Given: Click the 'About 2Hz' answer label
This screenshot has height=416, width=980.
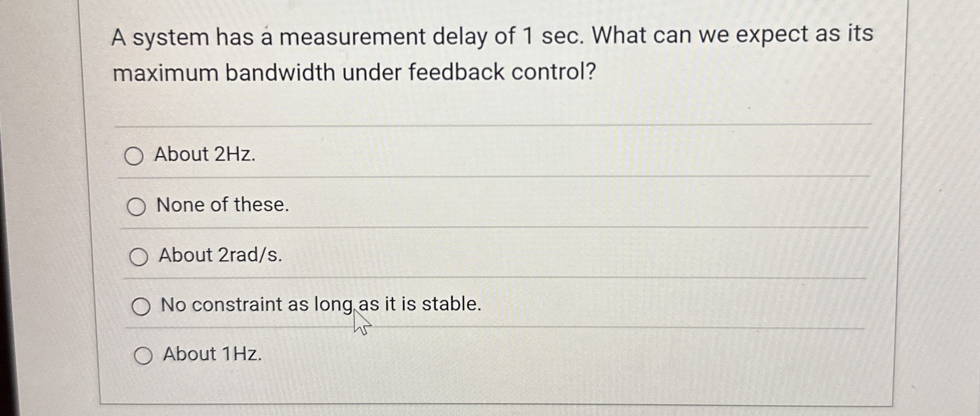Looking at the screenshot, I should point(204,155).
